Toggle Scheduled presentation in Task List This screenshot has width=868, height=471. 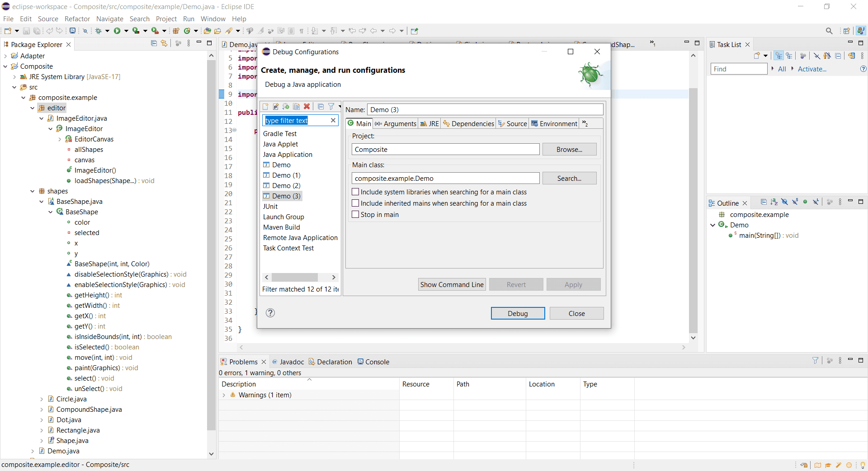(789, 56)
